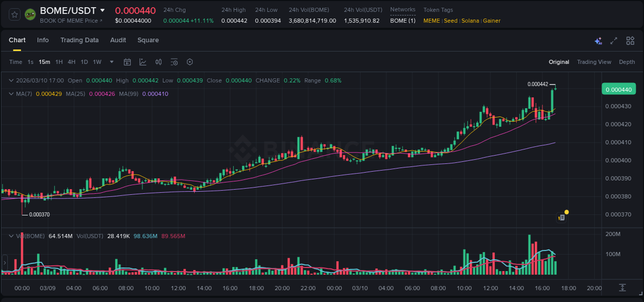644x302 pixels.
Task: Open the BOME/USDT pair selector dropdown
Action: point(103,10)
